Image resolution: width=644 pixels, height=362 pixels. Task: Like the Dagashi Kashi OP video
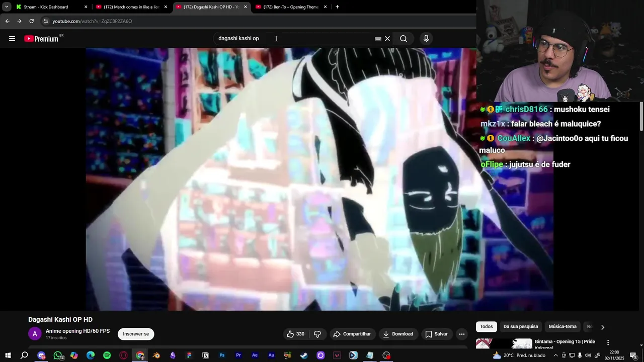[295, 334]
